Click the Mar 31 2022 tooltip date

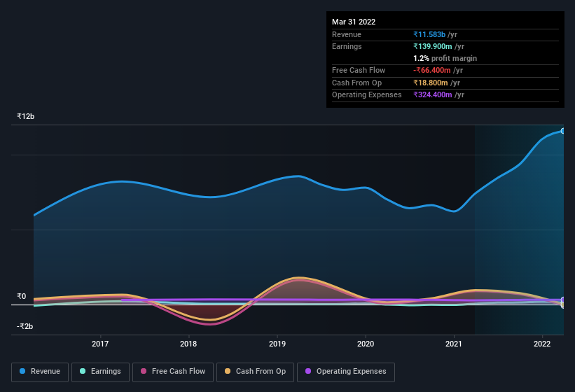pyautogui.click(x=354, y=22)
